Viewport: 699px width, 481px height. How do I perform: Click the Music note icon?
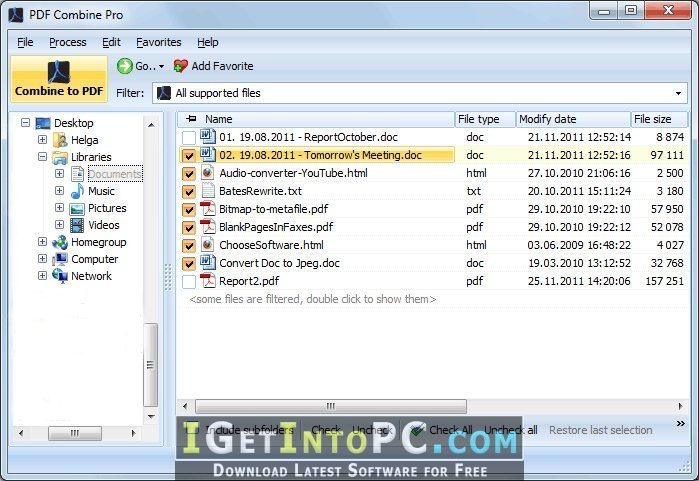click(77, 191)
